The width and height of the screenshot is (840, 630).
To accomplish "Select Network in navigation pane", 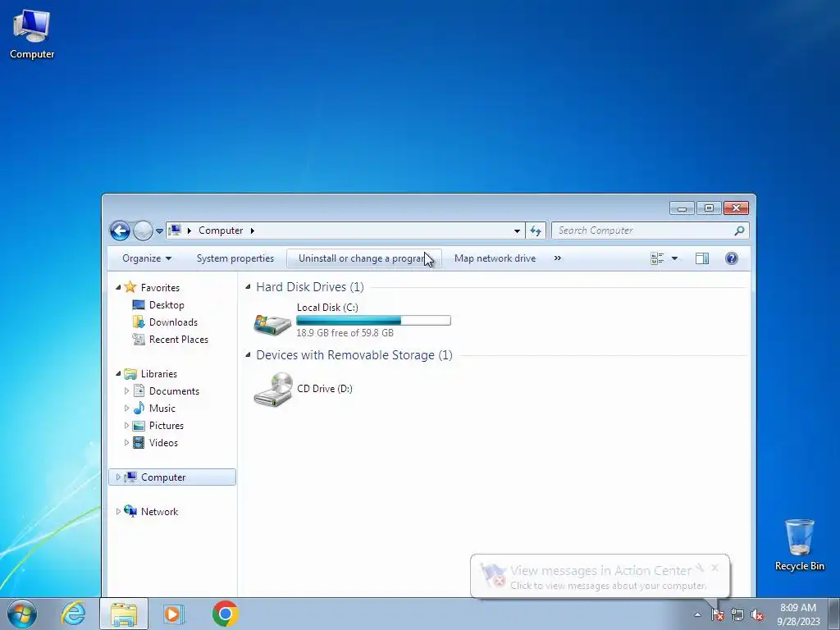I will (x=159, y=512).
